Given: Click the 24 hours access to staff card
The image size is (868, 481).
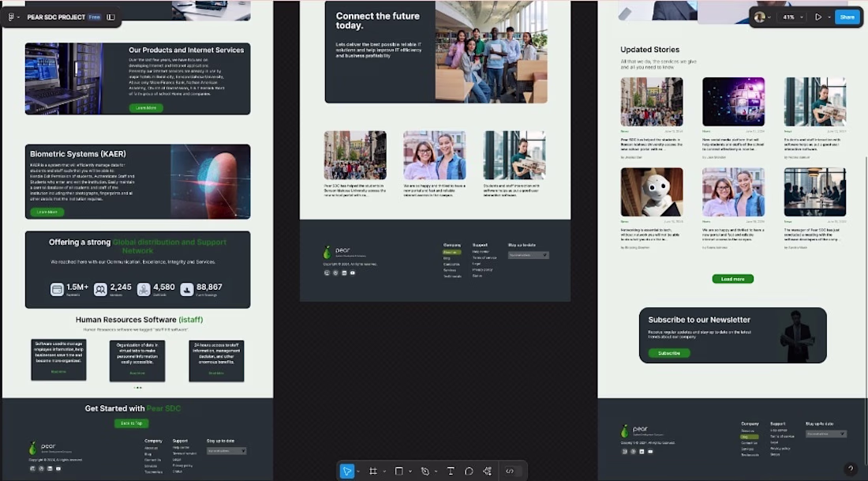Looking at the screenshot, I should 216,361.
